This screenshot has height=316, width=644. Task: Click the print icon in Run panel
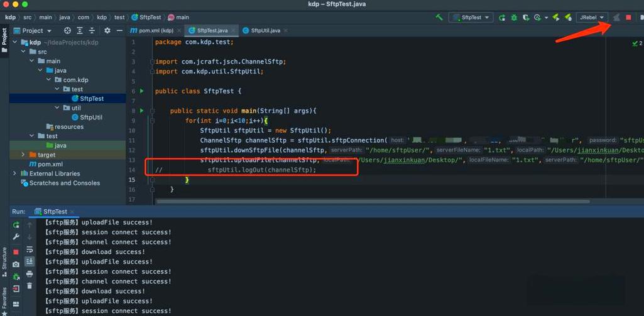pyautogui.click(x=30, y=274)
